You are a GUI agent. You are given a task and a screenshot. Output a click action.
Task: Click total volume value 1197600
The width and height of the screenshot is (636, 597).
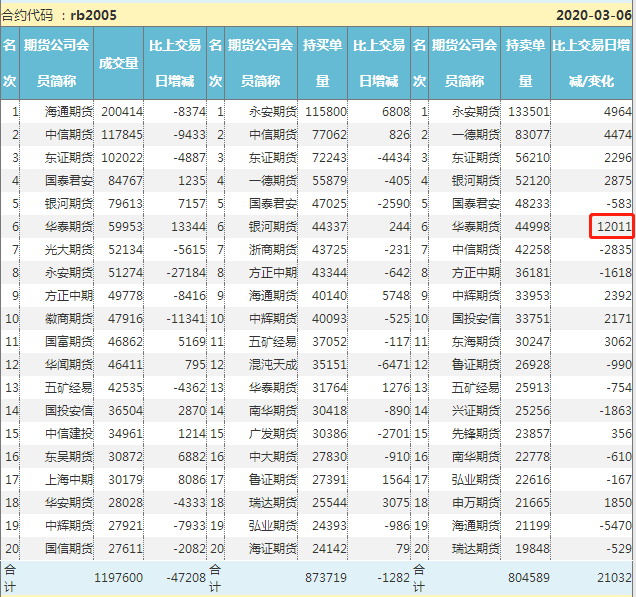[118, 578]
